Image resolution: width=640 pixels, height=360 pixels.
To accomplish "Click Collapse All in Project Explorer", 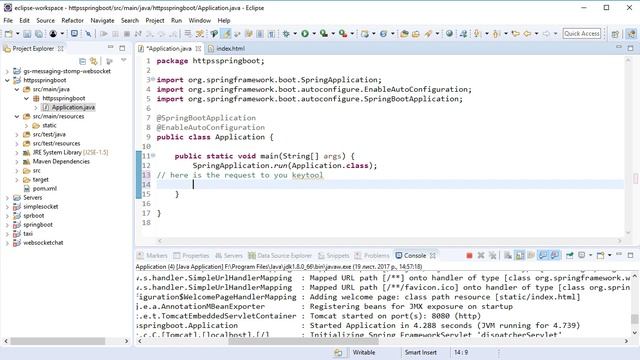I will point(82,61).
